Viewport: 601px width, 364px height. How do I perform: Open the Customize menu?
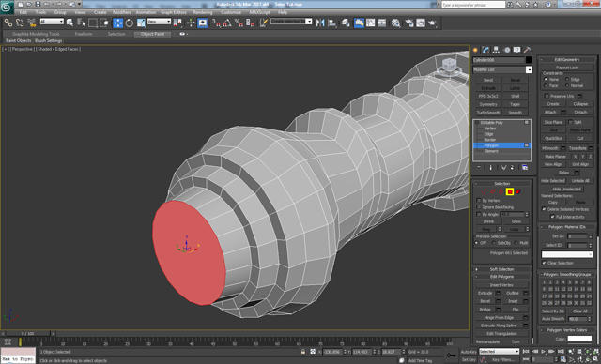tap(231, 12)
